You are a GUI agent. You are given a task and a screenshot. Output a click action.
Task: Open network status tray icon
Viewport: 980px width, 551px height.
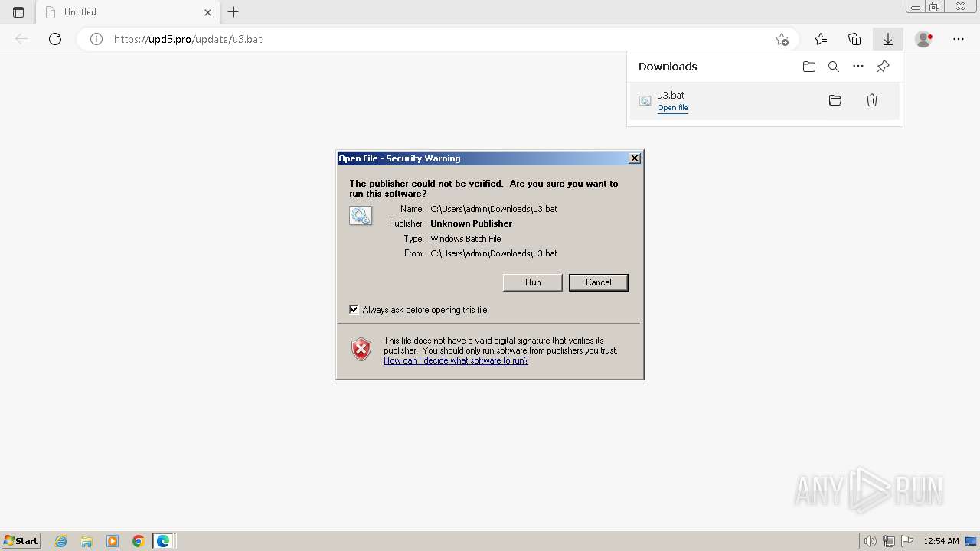[x=889, y=541]
